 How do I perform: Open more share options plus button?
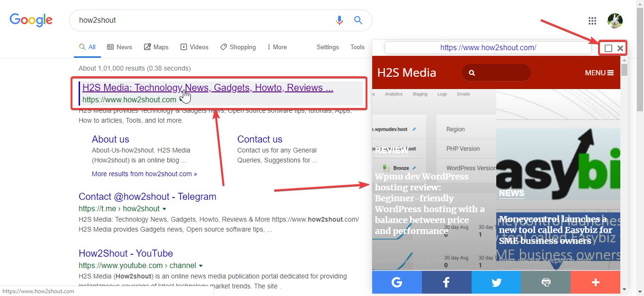(595, 282)
